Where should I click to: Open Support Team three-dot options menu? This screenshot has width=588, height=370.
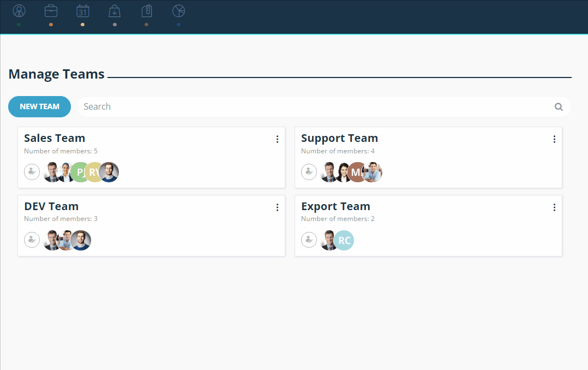click(554, 139)
